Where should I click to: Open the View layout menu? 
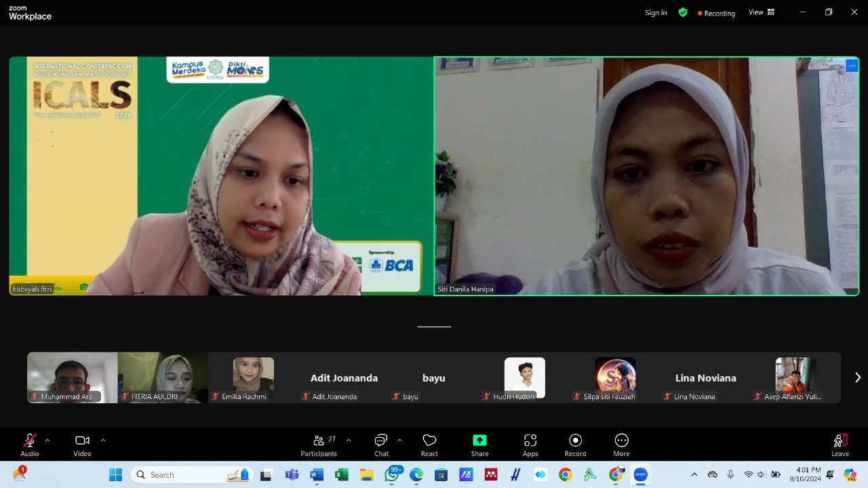point(761,12)
